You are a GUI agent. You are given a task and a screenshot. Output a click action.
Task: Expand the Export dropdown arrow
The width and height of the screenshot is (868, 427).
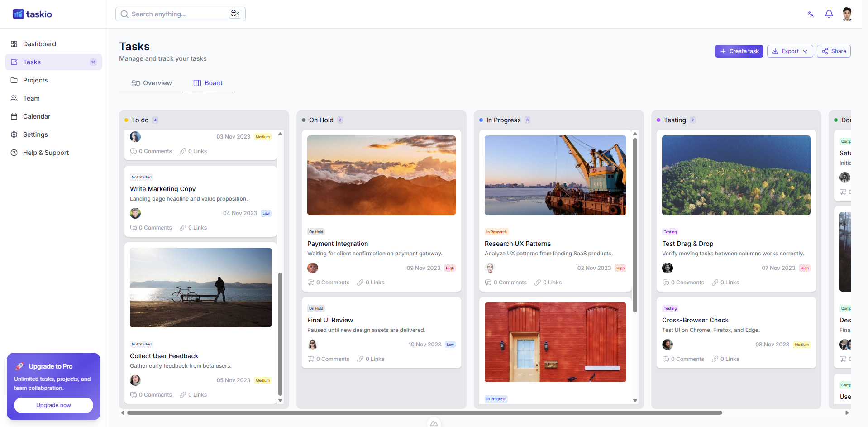click(x=806, y=51)
